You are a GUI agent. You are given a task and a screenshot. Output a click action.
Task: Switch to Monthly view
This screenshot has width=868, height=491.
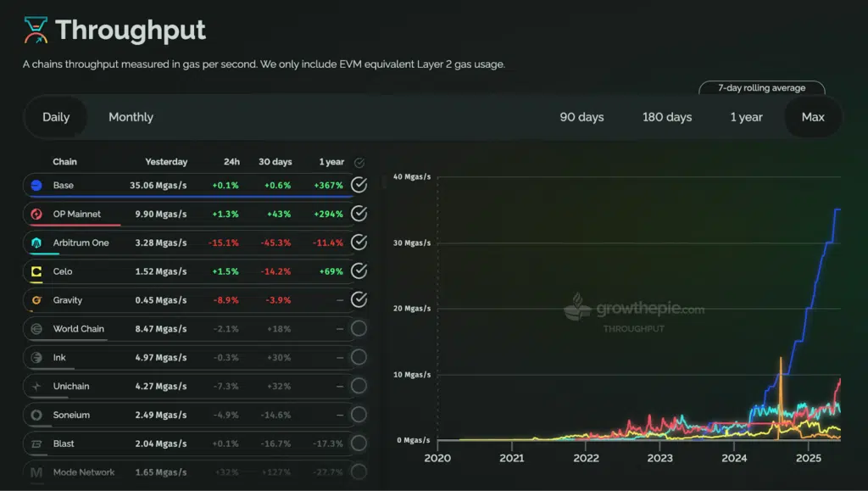coord(131,117)
